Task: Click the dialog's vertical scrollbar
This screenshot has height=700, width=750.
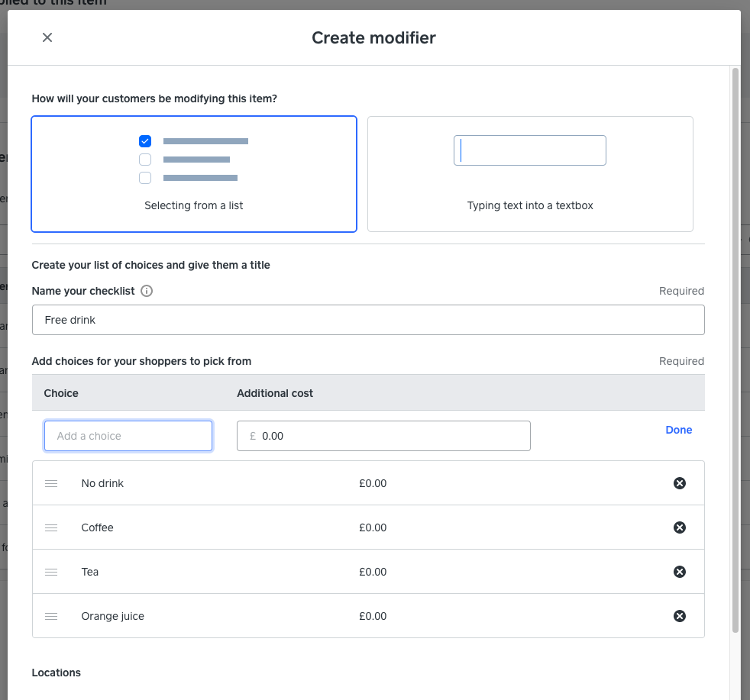Action: (x=735, y=344)
